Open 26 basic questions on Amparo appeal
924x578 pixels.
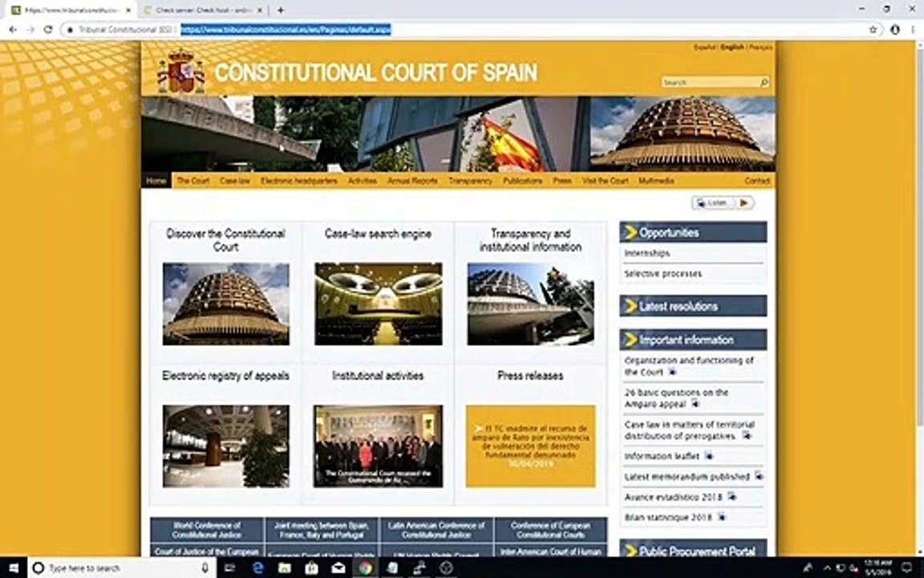tap(676, 398)
